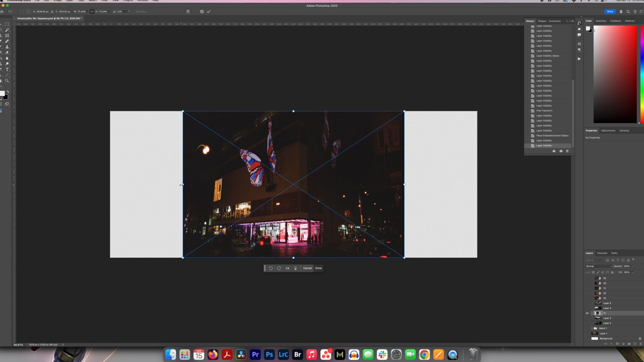Open the Opacity dropdown arrow
Screen dimensions: 644x362
click(x=632, y=266)
